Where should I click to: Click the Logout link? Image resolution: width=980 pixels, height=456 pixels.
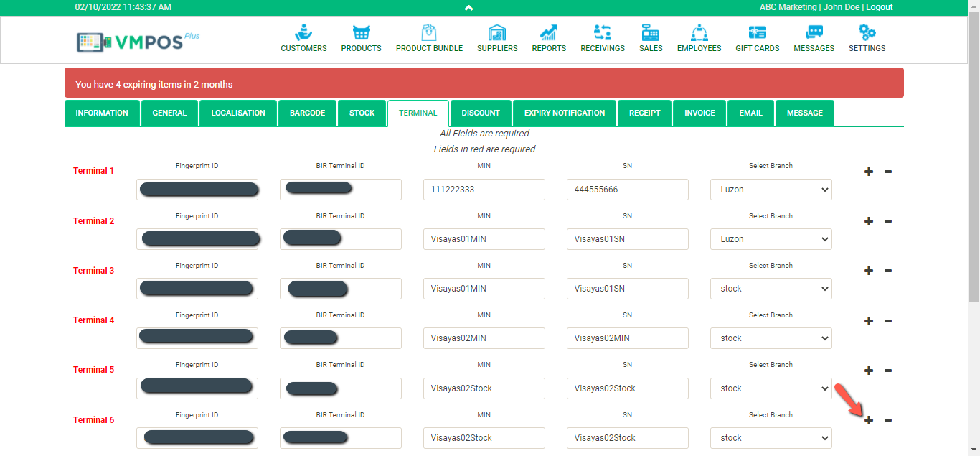879,7
